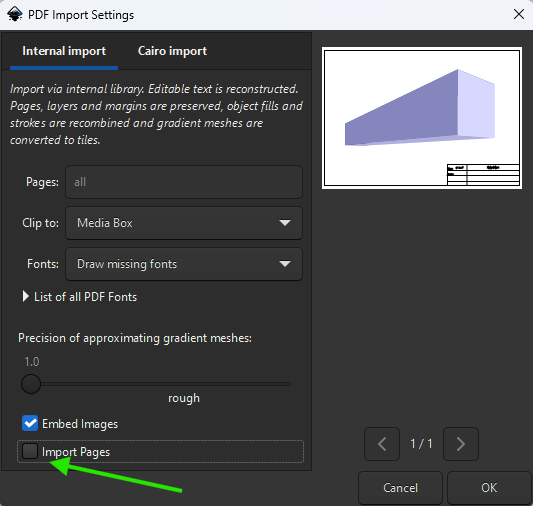Close the PDF Import Settings dialog

(x=519, y=14)
